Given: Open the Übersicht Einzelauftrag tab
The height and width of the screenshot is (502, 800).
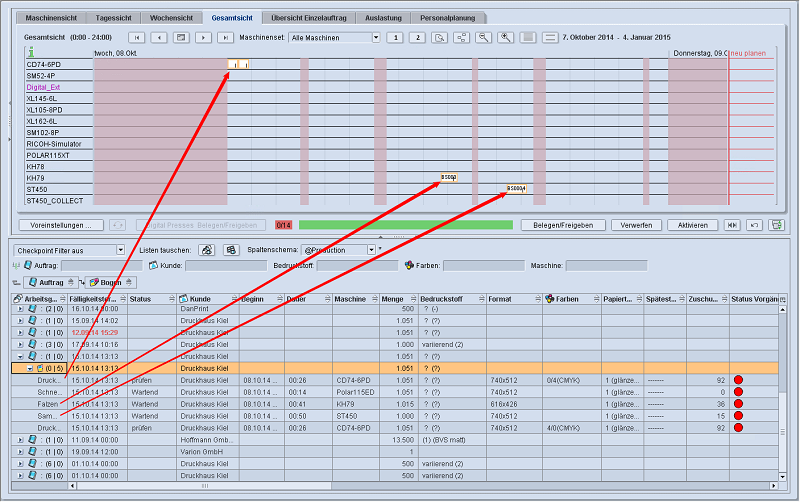Looking at the screenshot, I should coord(309,18).
